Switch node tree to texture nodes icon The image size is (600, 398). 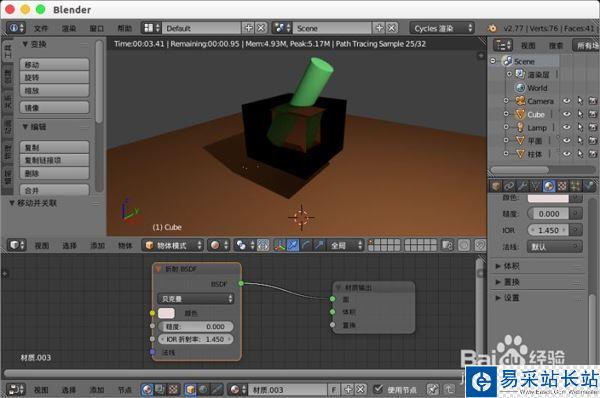pyautogui.click(x=173, y=390)
